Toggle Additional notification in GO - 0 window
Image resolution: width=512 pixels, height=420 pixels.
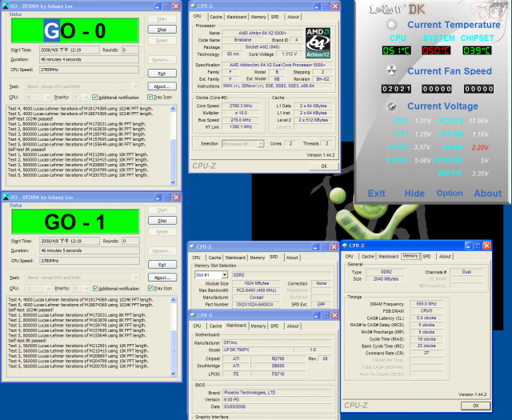coord(94,98)
